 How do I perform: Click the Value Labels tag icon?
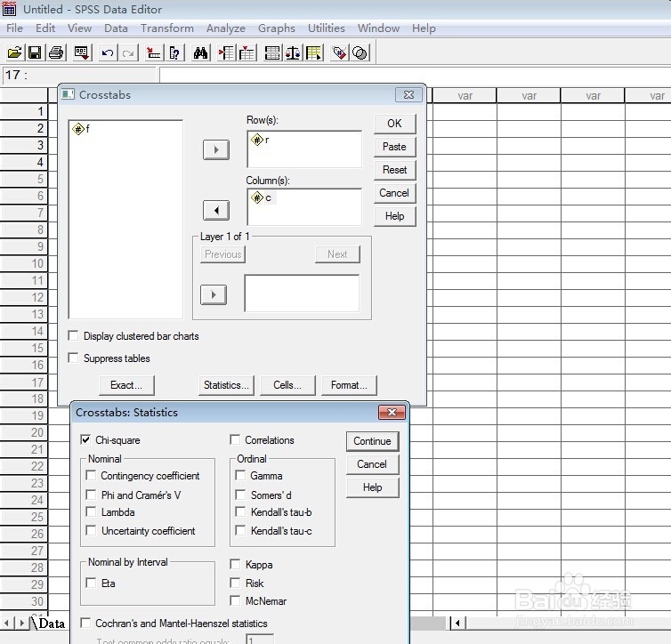tap(339, 53)
